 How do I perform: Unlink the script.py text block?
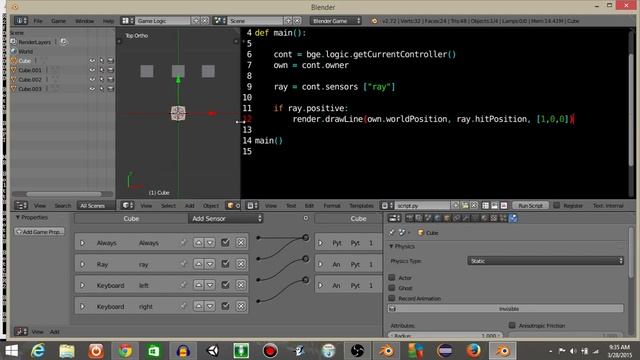(x=474, y=205)
